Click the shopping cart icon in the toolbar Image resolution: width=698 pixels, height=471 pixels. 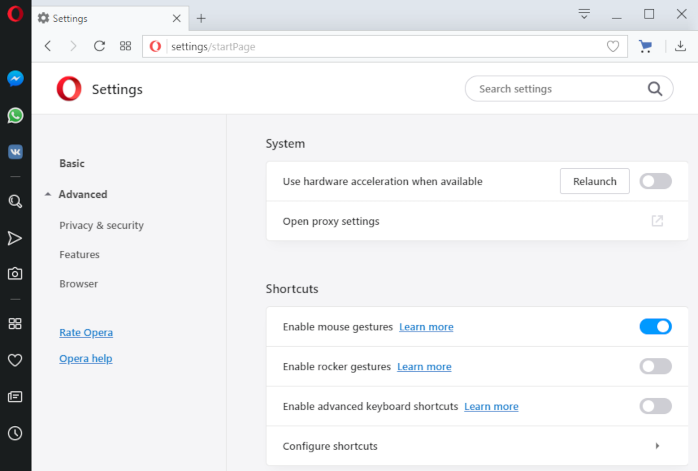645,46
